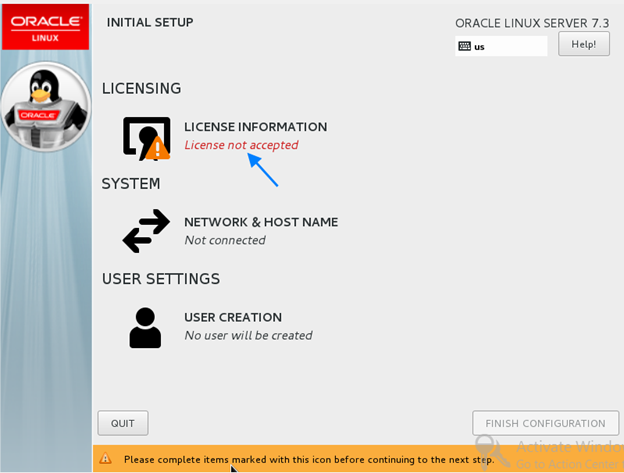Open USER CREATION settings

[x=233, y=317]
